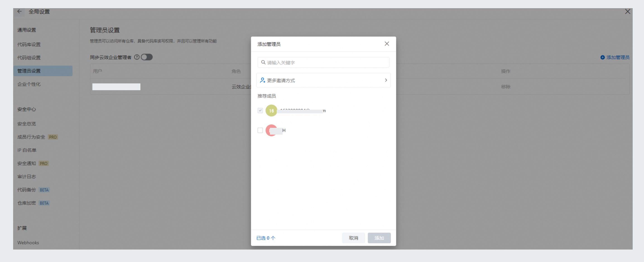Open 通用设置 in the sidebar

tap(27, 30)
